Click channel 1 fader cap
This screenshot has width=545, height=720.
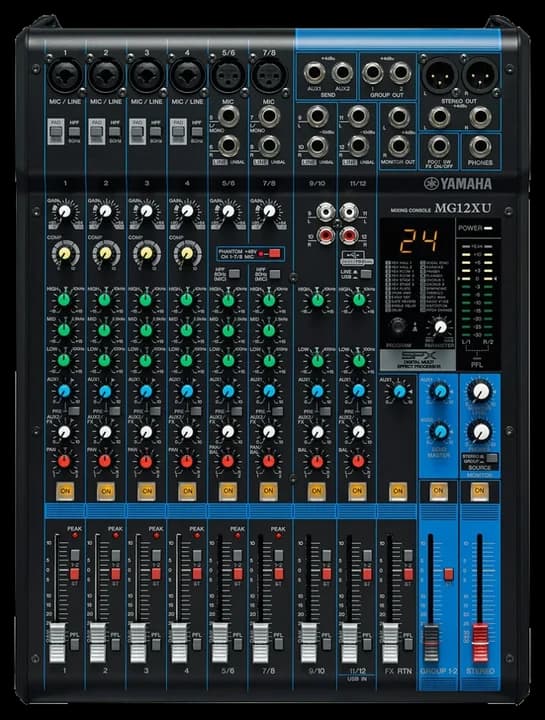(x=57, y=642)
